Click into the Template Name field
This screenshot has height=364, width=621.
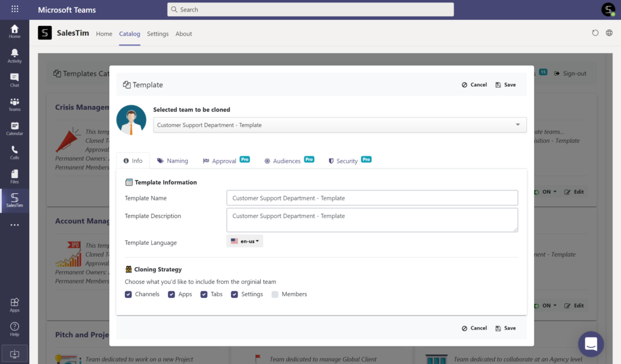[x=372, y=198]
